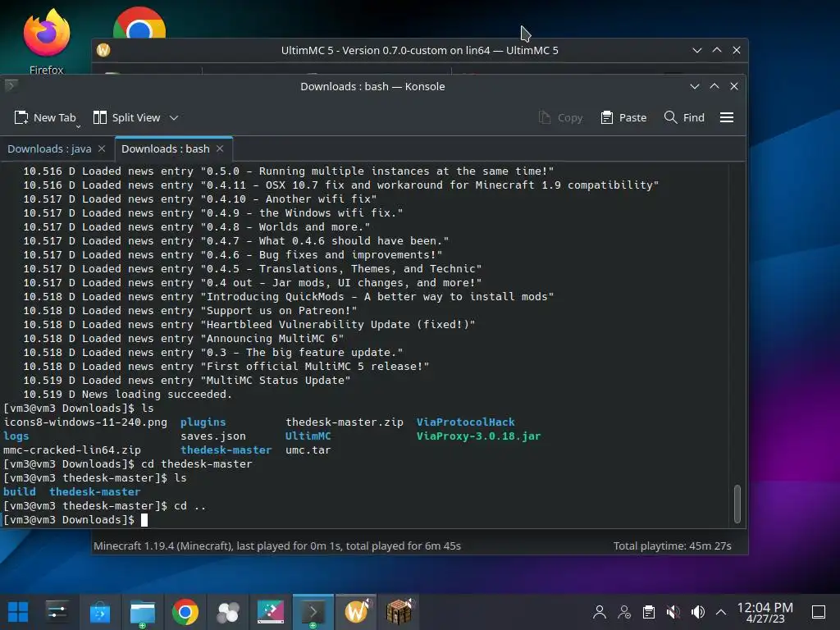Minimize the UltimMC 5 window
Viewport: 840px width, 630px height.
pos(697,50)
